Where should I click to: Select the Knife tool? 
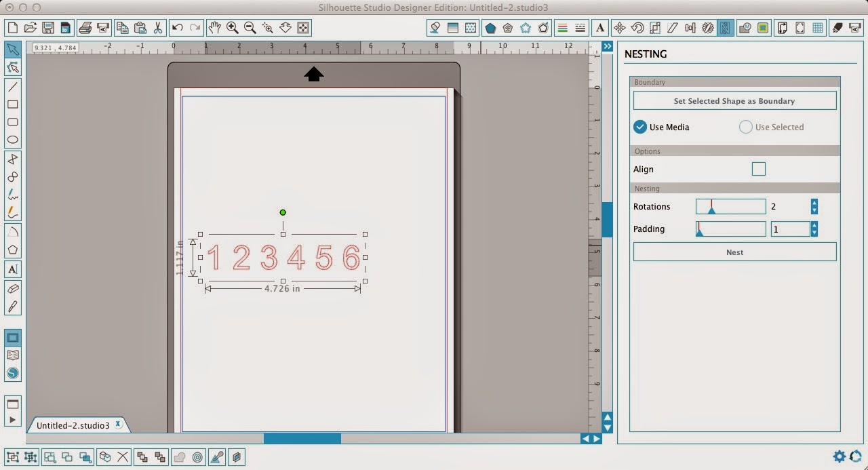(13, 305)
